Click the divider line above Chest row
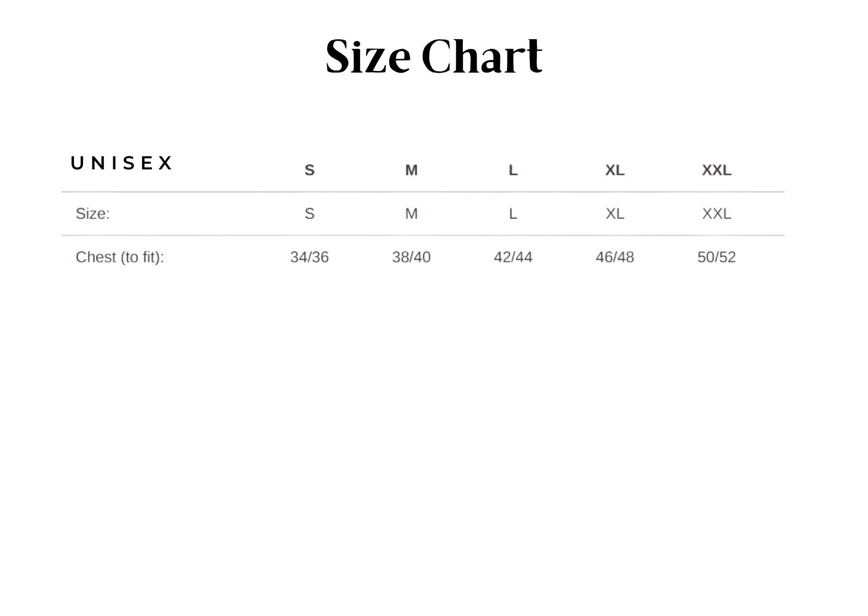868x616 pixels. pyautogui.click(x=423, y=235)
